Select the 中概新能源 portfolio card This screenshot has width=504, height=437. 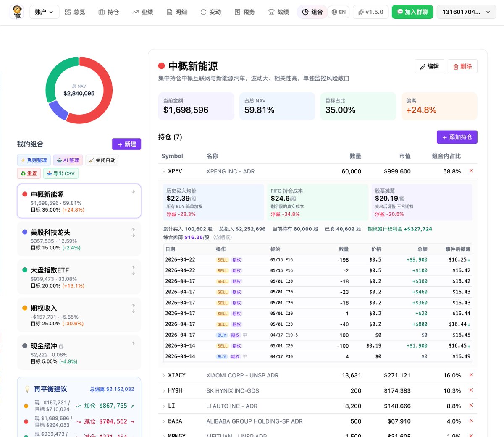coord(79,201)
